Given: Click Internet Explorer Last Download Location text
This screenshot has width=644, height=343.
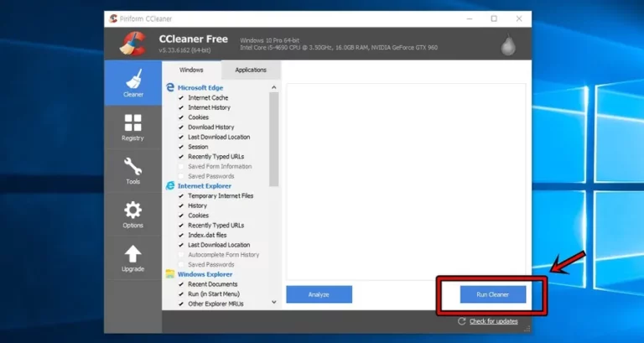Looking at the screenshot, I should pos(219,245).
